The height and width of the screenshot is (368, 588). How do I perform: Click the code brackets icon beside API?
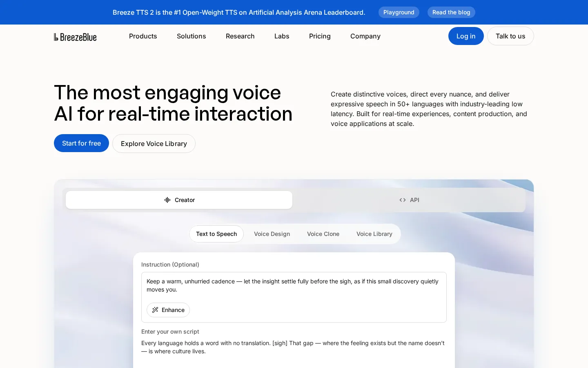[x=403, y=200]
